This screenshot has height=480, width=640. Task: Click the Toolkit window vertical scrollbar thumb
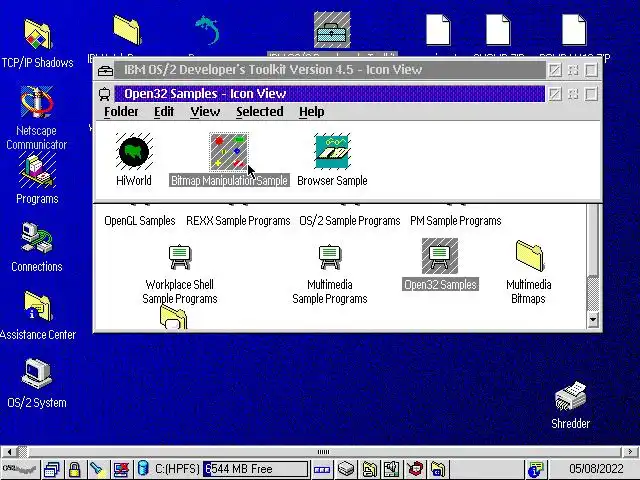(x=593, y=239)
